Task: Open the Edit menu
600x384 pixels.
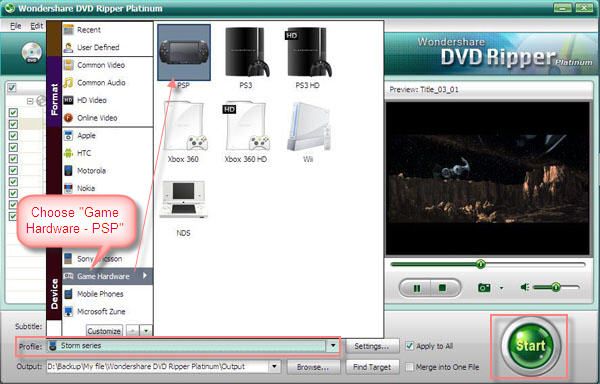Action: pyautogui.click(x=36, y=26)
